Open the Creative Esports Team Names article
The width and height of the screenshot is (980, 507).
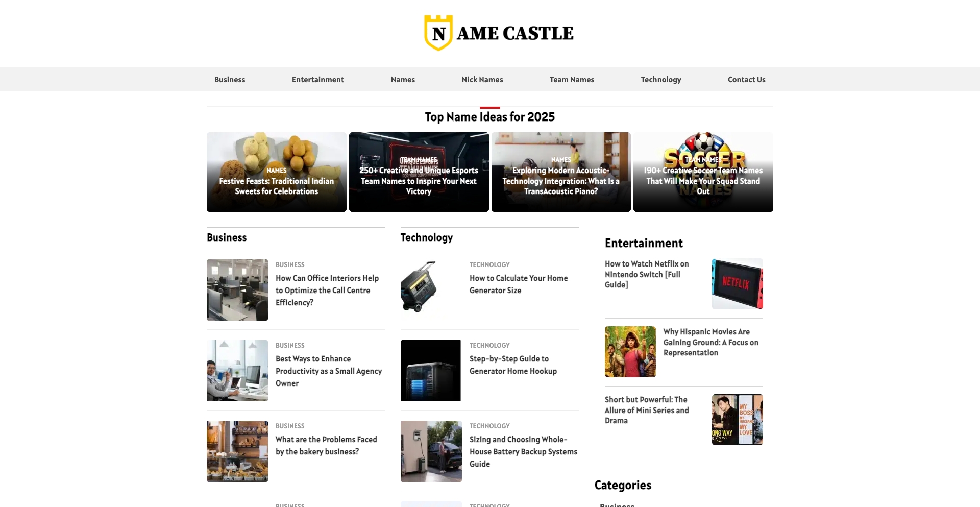coord(419,181)
